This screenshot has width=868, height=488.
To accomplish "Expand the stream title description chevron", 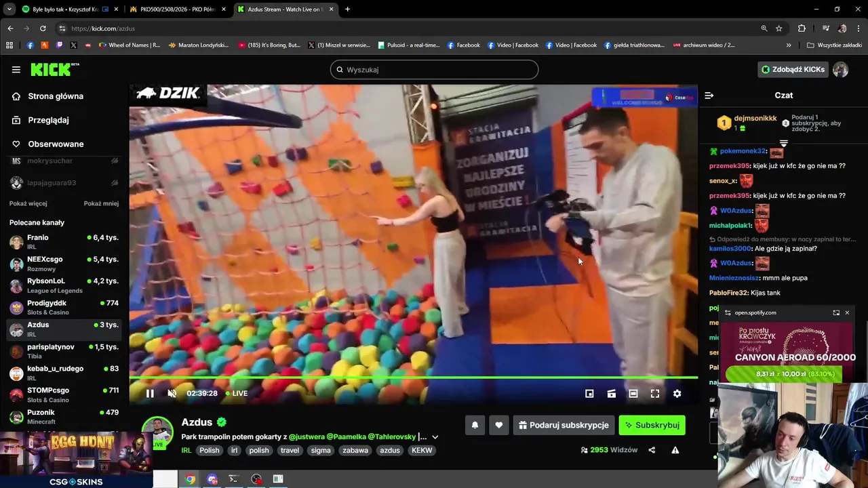I will (435, 437).
